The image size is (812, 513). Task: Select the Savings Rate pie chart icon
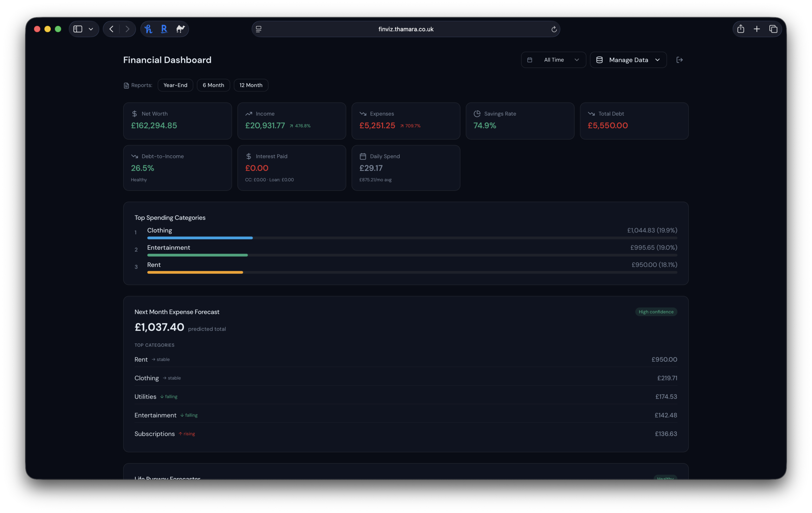click(x=477, y=114)
